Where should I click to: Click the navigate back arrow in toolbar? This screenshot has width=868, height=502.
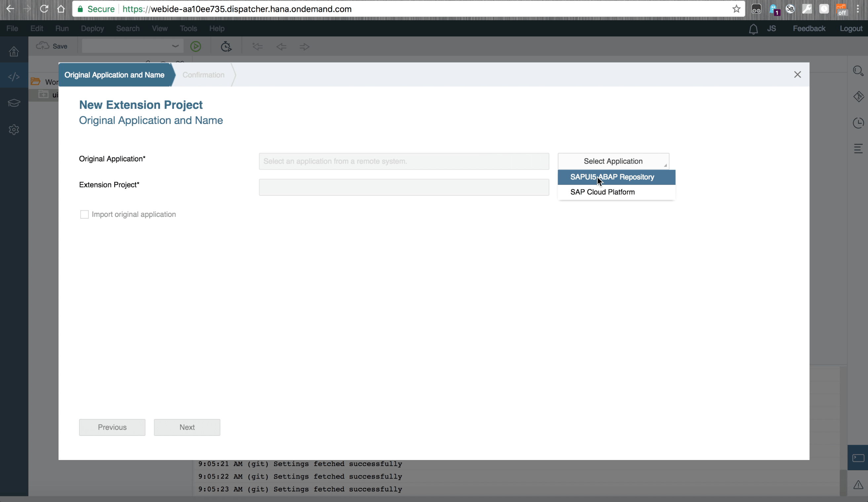tap(281, 47)
